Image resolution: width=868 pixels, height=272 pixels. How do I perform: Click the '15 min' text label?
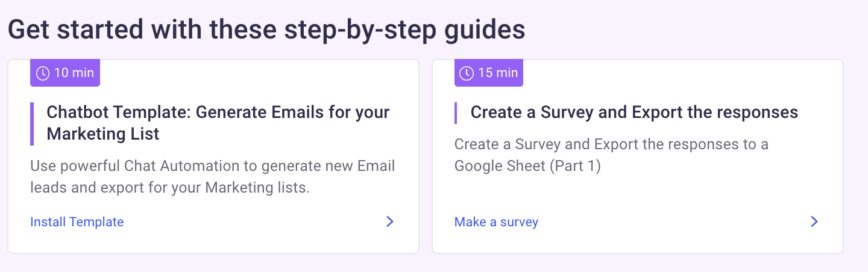pos(498,73)
